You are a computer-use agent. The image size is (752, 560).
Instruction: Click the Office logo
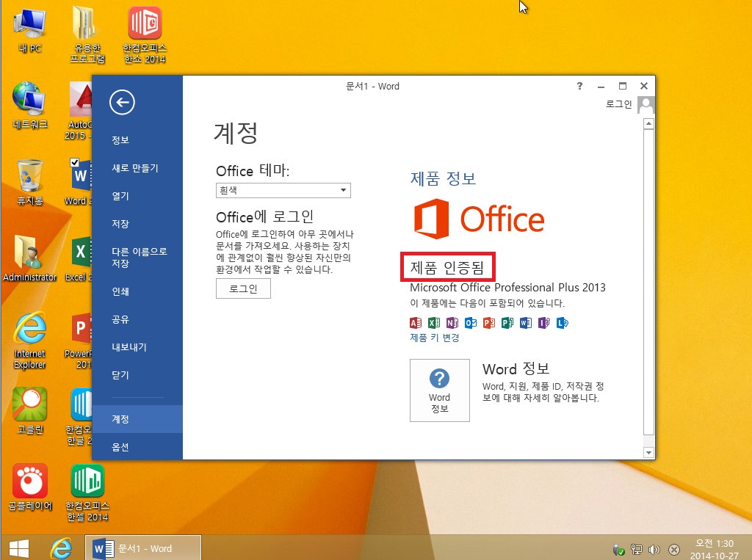(x=479, y=219)
